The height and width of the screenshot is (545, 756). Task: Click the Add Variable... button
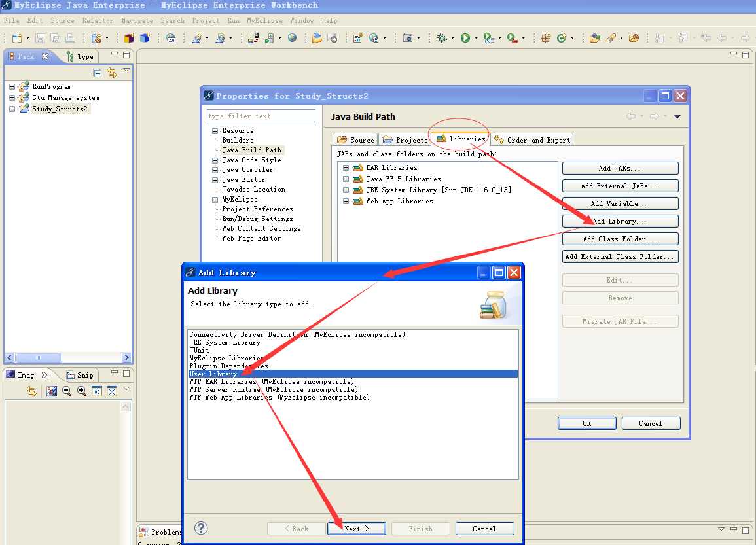coord(620,204)
